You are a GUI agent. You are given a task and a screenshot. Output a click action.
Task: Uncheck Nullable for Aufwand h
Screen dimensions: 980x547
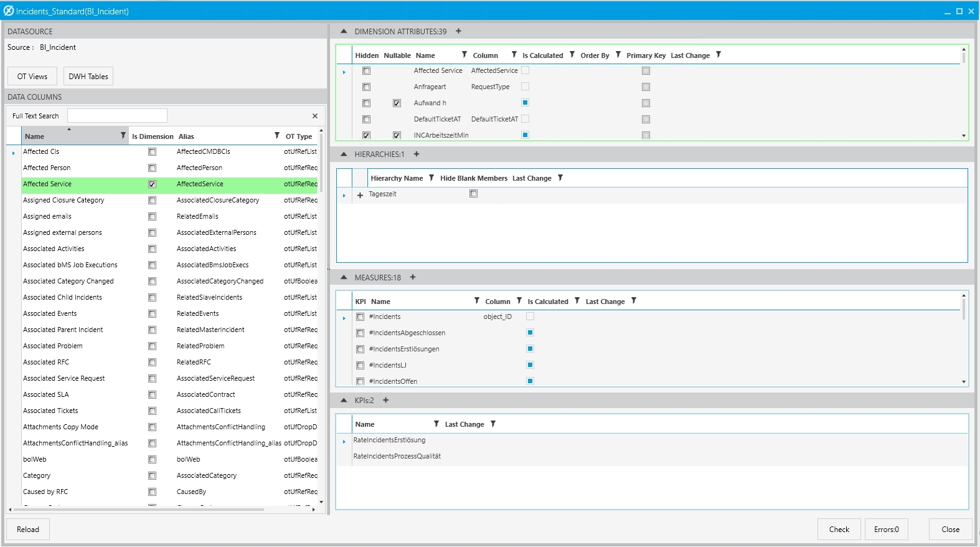click(397, 103)
